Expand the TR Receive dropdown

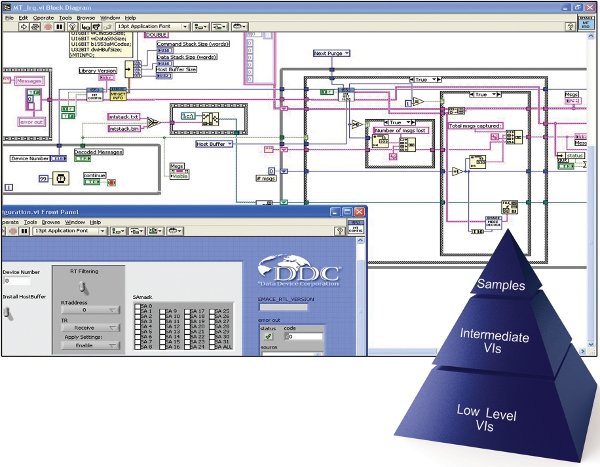(x=88, y=325)
